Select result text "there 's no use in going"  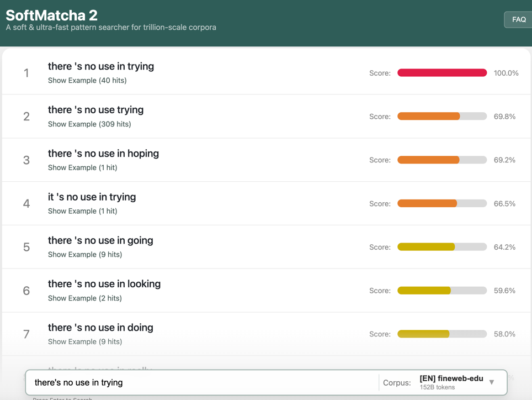[x=100, y=240]
